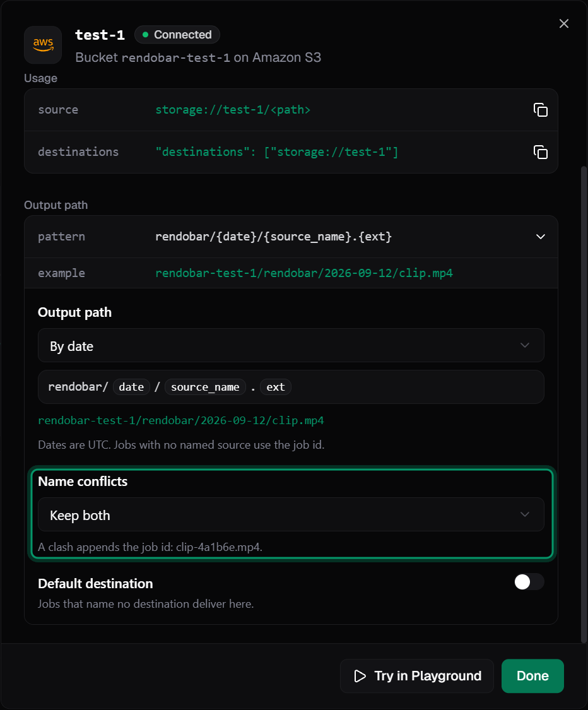This screenshot has width=588, height=710.
Task: Click Try in Playground button
Action: (x=417, y=676)
